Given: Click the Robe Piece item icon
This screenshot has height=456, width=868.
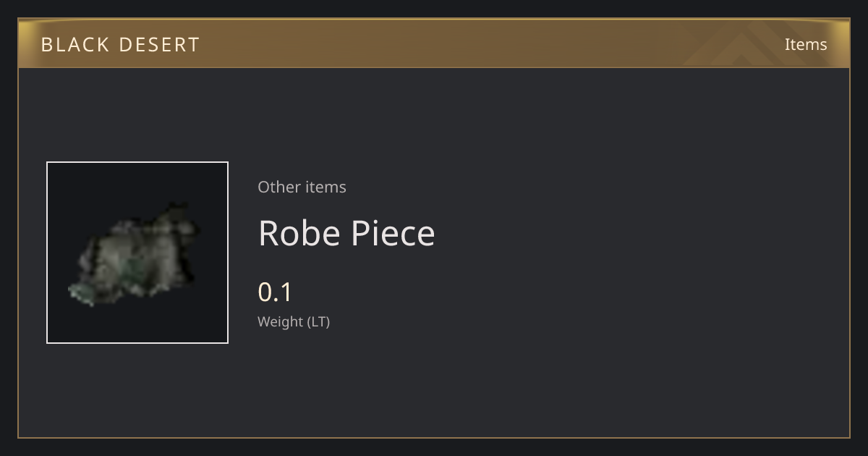Looking at the screenshot, I should pyautogui.click(x=137, y=253).
